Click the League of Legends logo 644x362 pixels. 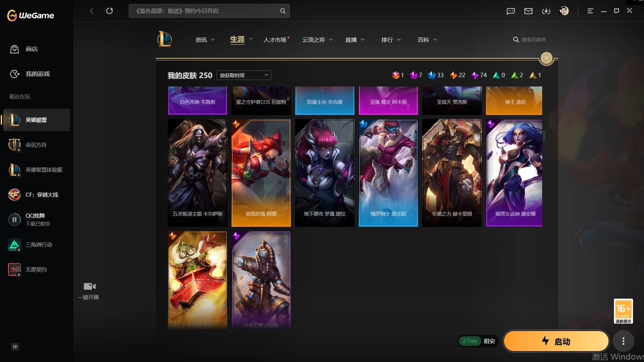coord(165,39)
